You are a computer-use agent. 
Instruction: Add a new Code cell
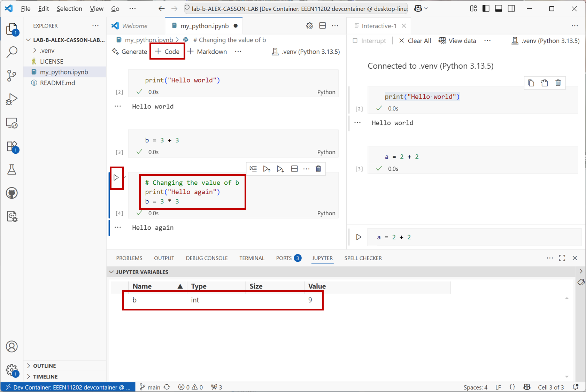click(167, 52)
